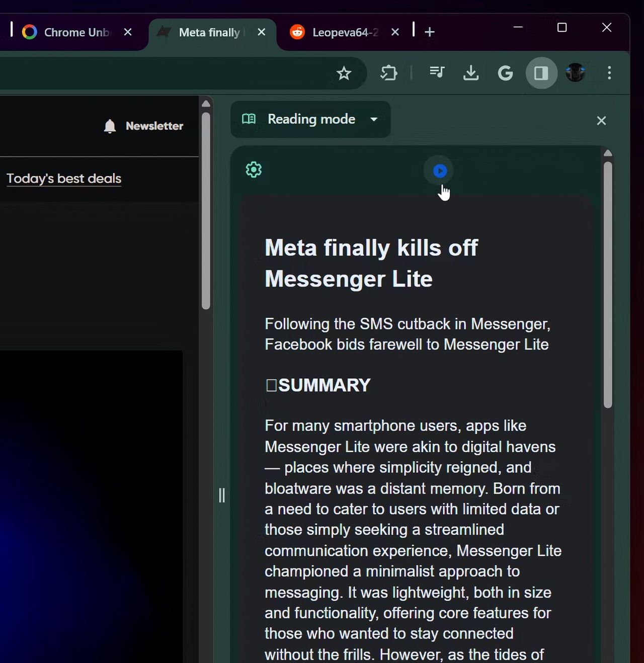
Task: Play the article read-aloud button
Action: (439, 171)
